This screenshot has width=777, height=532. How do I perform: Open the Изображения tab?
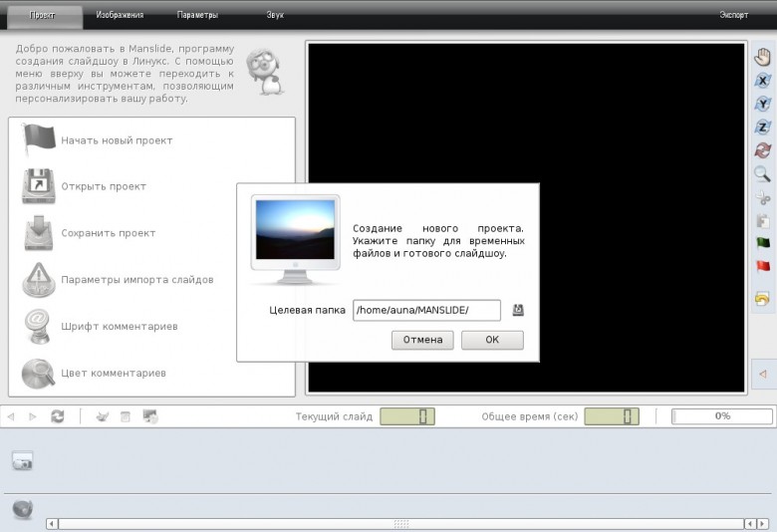tap(120, 15)
